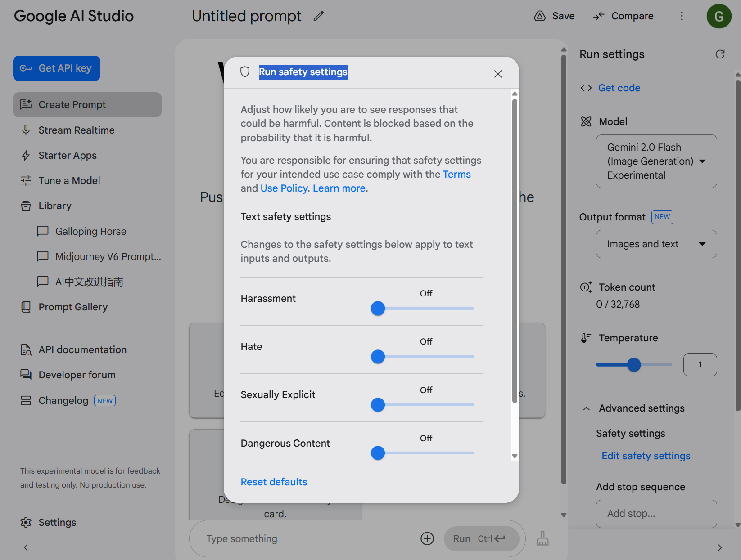Click the green G account avatar

(719, 16)
